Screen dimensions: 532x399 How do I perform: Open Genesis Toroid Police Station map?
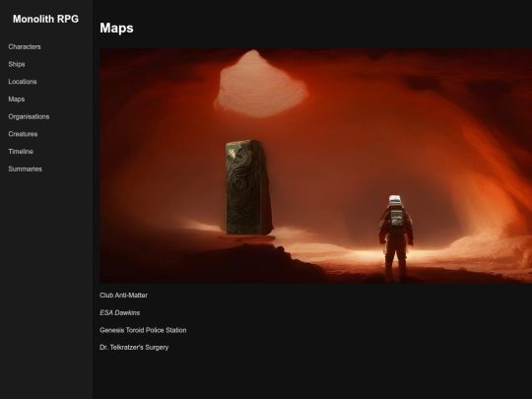pyautogui.click(x=143, y=330)
